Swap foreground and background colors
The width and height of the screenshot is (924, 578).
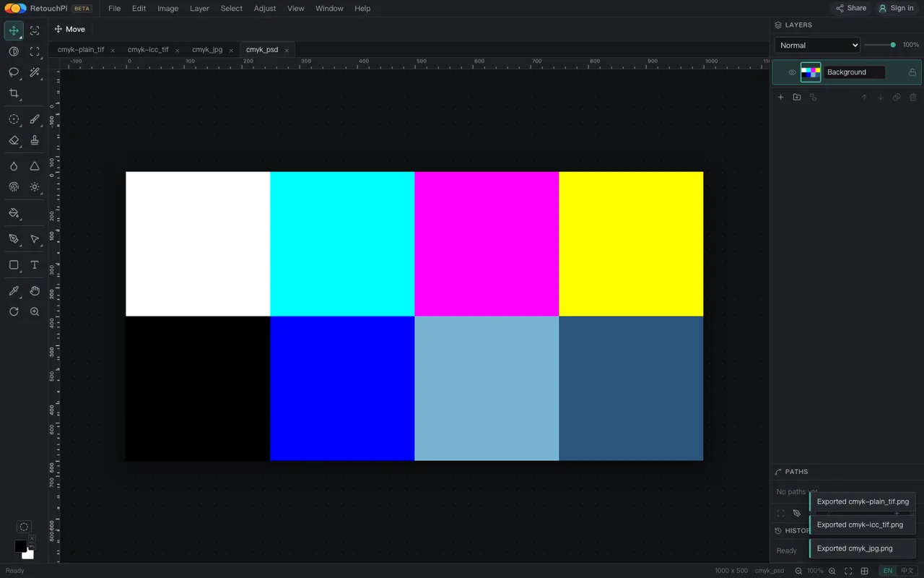click(32, 538)
